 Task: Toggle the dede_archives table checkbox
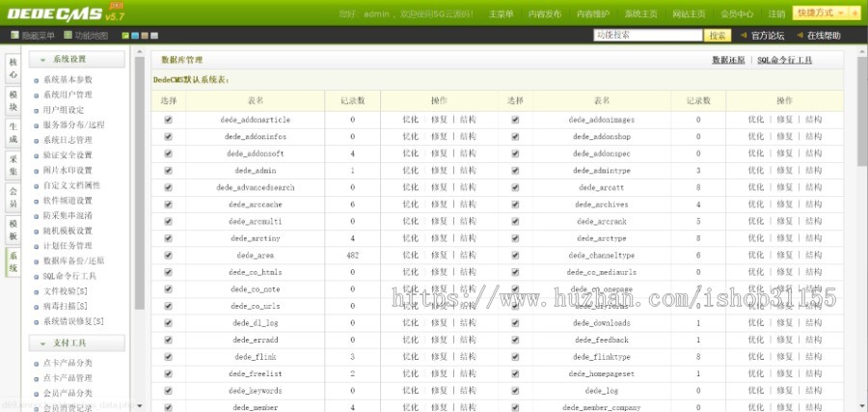[x=515, y=205]
